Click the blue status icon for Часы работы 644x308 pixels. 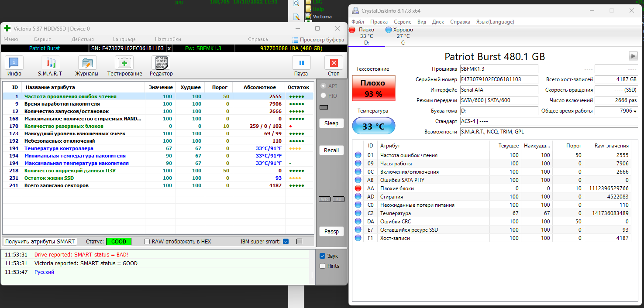(x=358, y=164)
